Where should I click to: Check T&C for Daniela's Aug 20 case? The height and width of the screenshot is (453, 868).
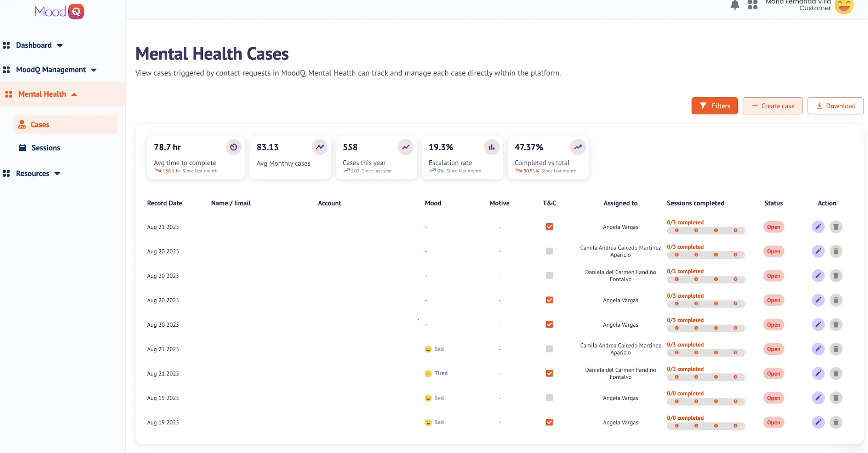tap(549, 276)
